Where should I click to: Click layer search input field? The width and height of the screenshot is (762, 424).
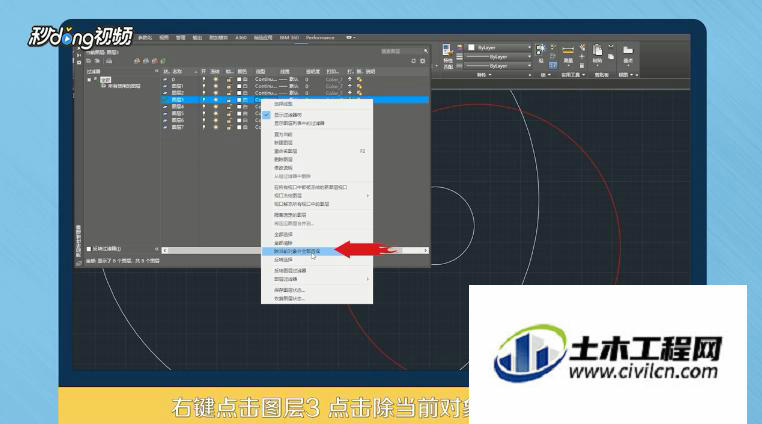coord(401,51)
